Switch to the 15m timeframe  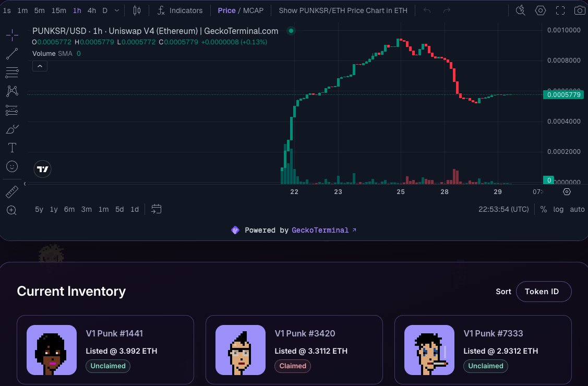(x=59, y=10)
